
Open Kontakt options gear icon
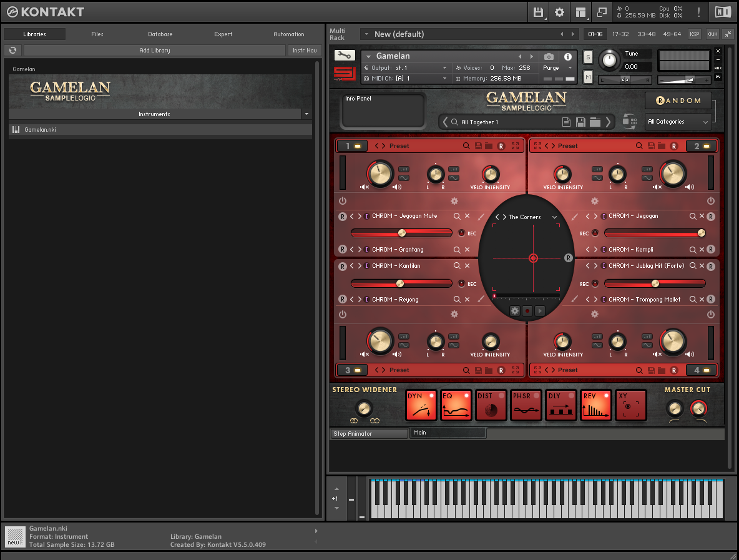[559, 12]
